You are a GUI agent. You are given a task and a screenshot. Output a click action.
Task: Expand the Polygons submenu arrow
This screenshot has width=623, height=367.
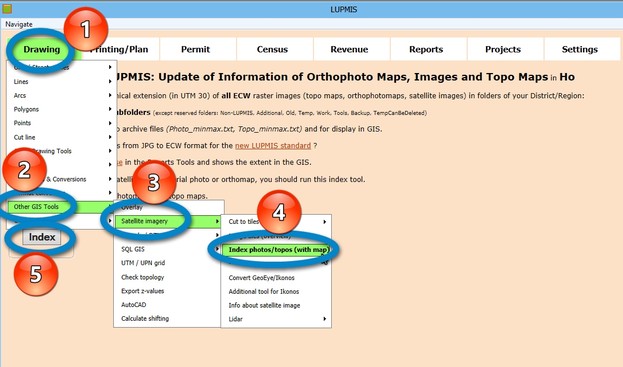[110, 109]
